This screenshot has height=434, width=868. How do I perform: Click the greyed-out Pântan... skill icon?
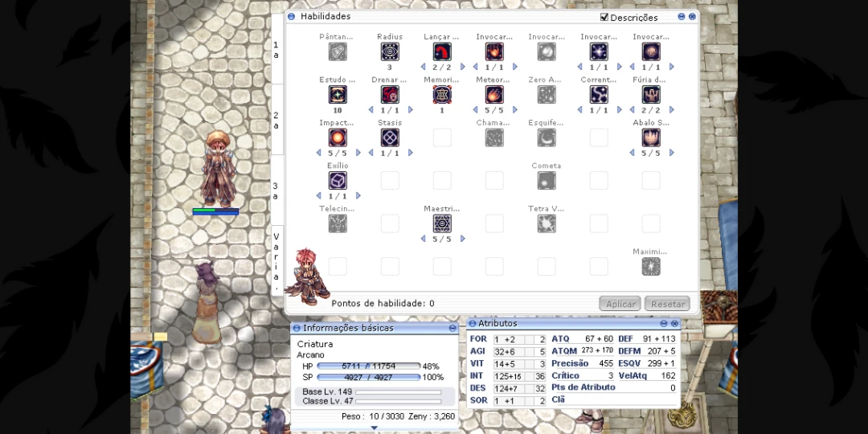[x=338, y=52]
